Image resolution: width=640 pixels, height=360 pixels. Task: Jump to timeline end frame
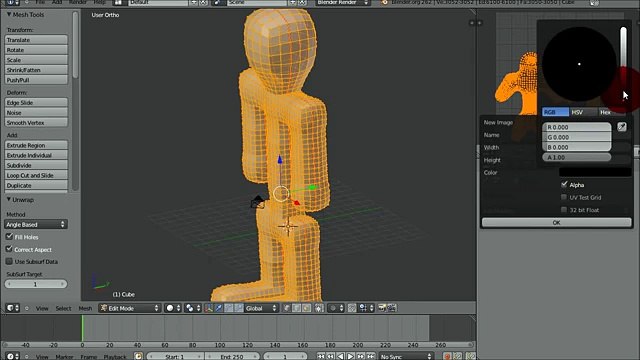[x=370, y=357]
